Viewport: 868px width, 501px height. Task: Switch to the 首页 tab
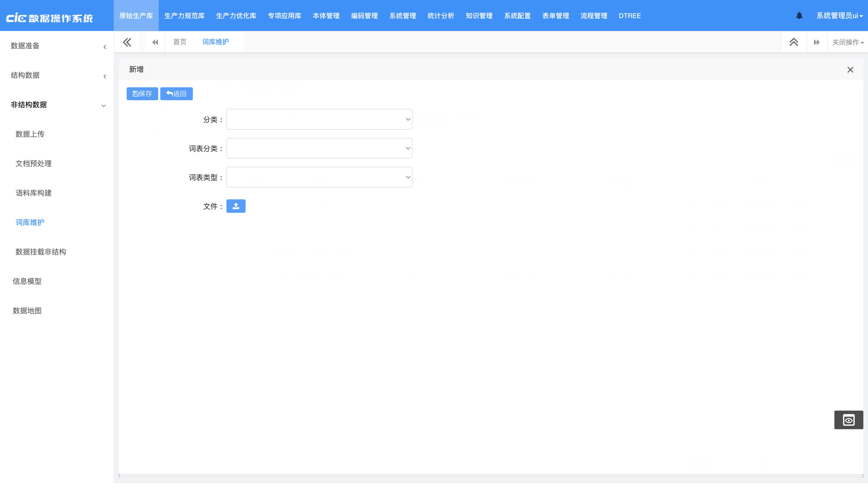pyautogui.click(x=179, y=42)
